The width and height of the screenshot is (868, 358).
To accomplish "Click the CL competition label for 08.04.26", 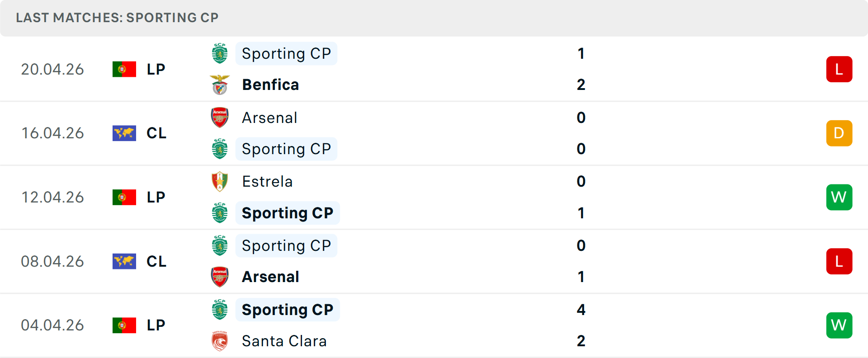I will pyautogui.click(x=156, y=262).
